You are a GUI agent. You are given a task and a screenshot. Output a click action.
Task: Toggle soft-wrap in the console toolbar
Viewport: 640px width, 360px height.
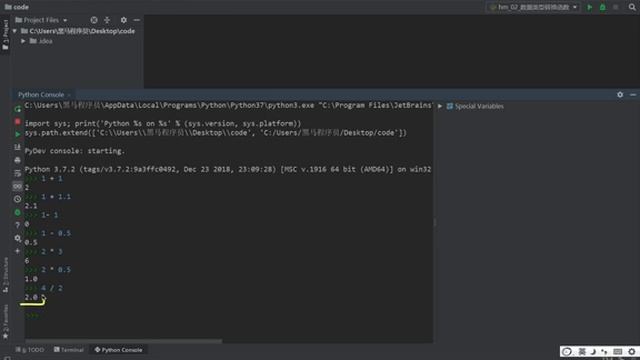tap(18, 173)
